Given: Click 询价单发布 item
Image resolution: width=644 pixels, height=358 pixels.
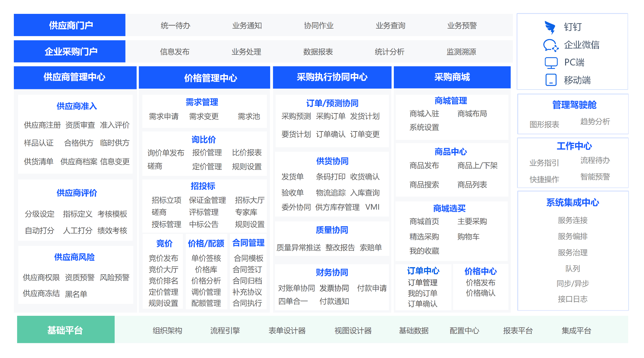Looking at the screenshot, I should click(x=166, y=153).
